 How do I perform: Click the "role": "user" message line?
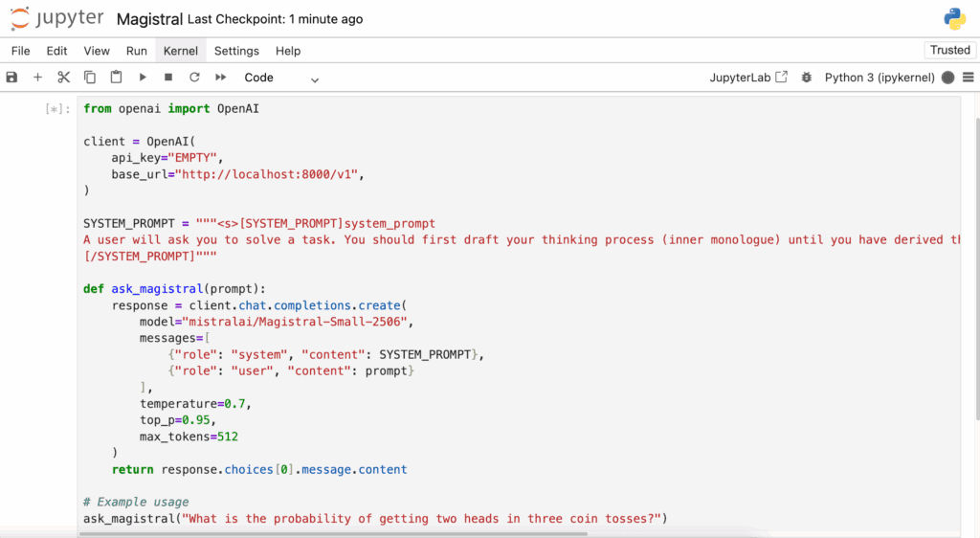point(291,371)
